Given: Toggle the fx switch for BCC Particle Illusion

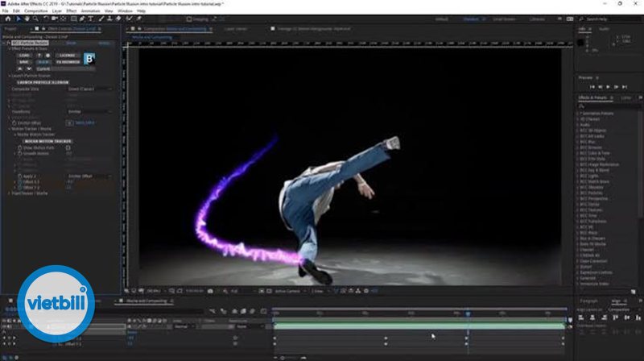Looking at the screenshot, I should pos(9,43).
